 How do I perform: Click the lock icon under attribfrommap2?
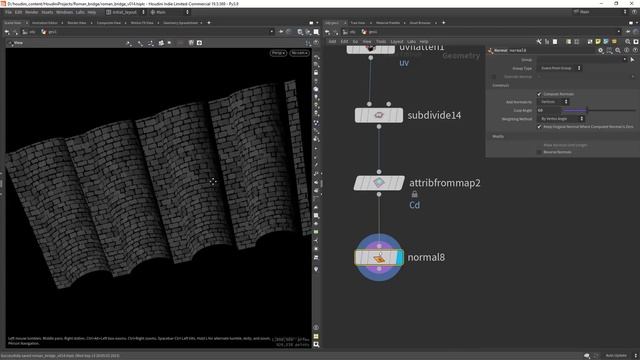click(414, 194)
